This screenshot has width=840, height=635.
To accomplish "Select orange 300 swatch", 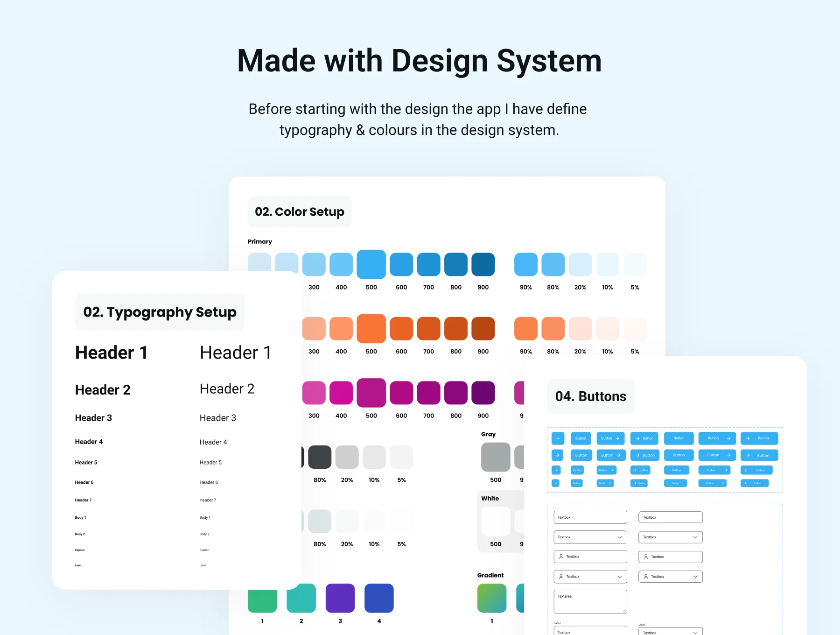I will point(314,329).
